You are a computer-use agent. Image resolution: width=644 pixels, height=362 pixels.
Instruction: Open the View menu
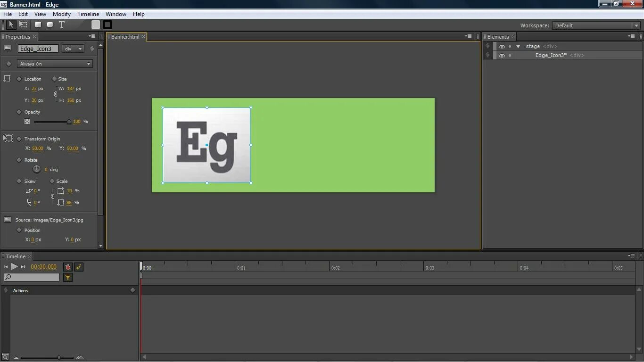(40, 14)
